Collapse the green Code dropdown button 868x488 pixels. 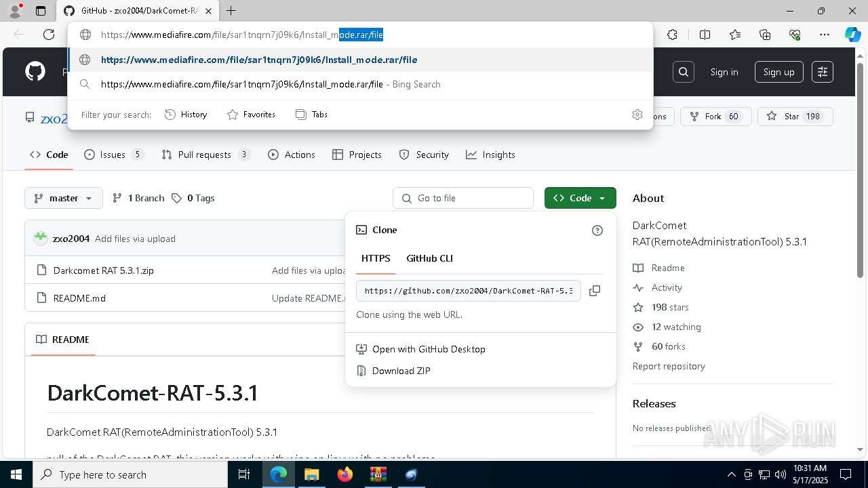point(580,198)
